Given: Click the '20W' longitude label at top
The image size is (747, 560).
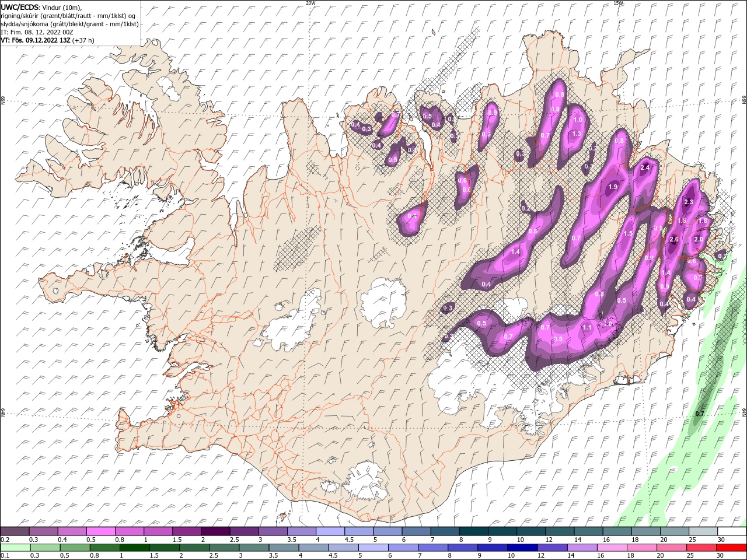Looking at the screenshot, I should click(x=310, y=3).
